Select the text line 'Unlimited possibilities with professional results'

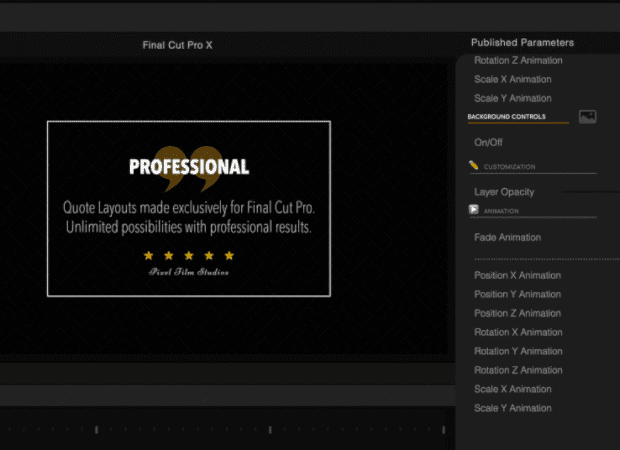[x=189, y=227]
